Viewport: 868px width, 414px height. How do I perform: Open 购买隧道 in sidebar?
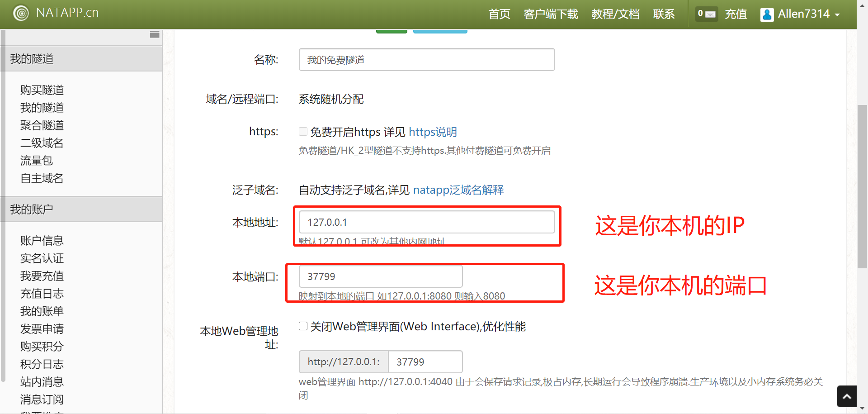[x=42, y=90]
